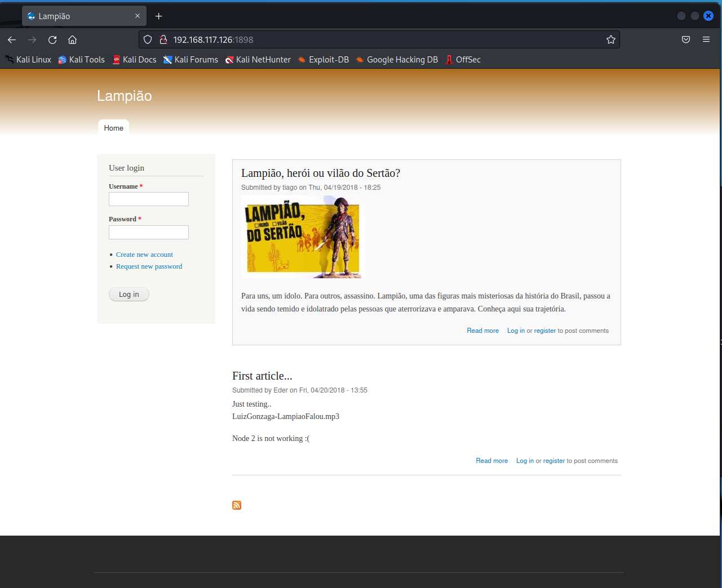Image resolution: width=722 pixels, height=588 pixels.
Task: Open the Firefox hamburger menu
Action: point(706,39)
